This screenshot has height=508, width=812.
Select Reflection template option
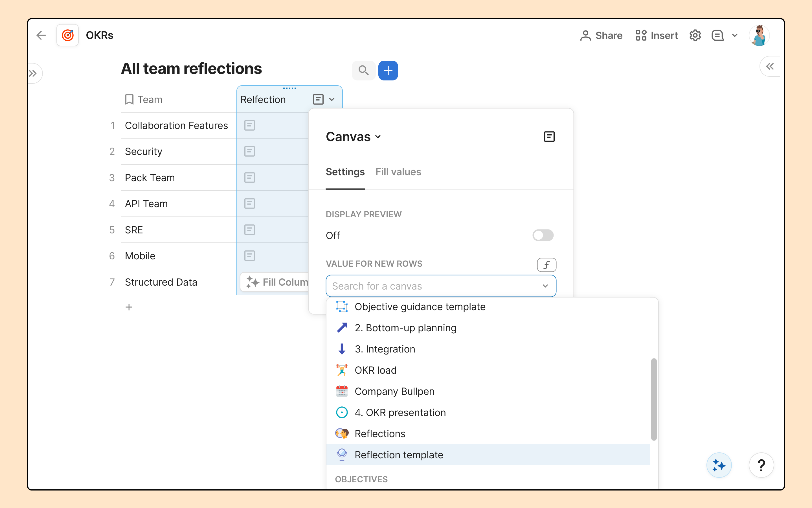click(x=488, y=455)
